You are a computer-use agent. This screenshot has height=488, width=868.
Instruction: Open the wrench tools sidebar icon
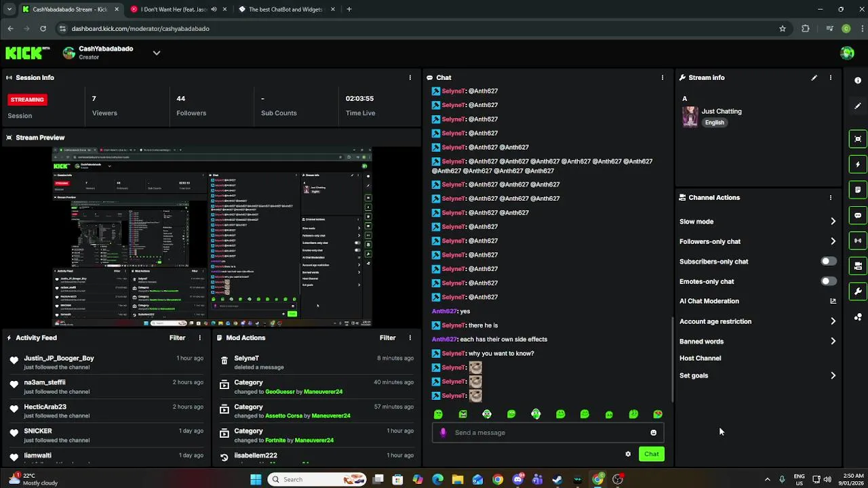[858, 291]
